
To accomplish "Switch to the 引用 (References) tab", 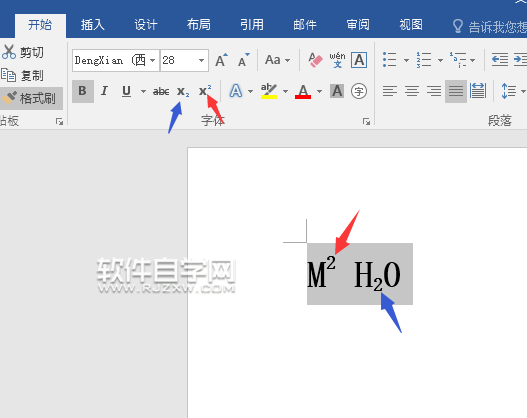I will pyautogui.click(x=252, y=25).
